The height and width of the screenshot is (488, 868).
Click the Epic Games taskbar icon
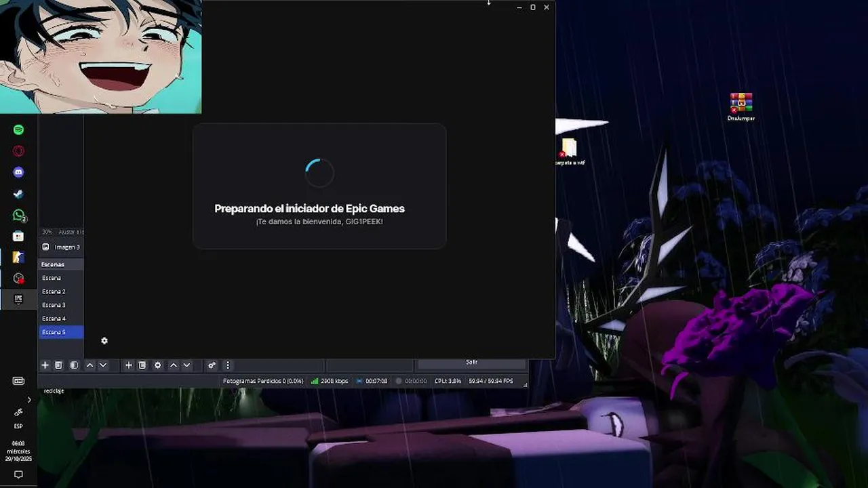pyautogui.click(x=18, y=299)
